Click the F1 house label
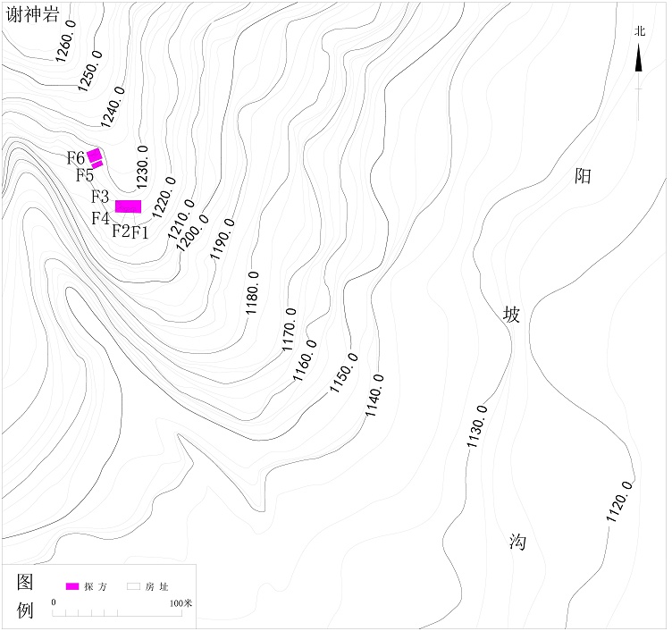 point(140,233)
